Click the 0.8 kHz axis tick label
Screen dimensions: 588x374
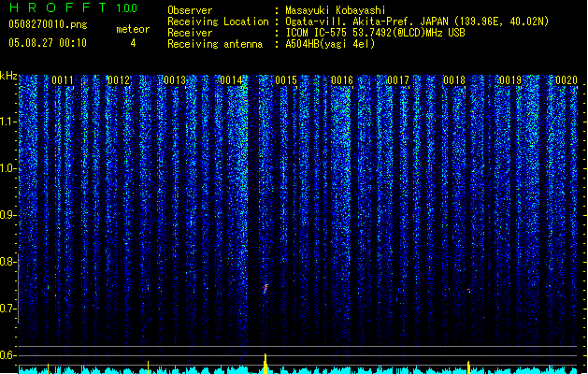[8, 262]
